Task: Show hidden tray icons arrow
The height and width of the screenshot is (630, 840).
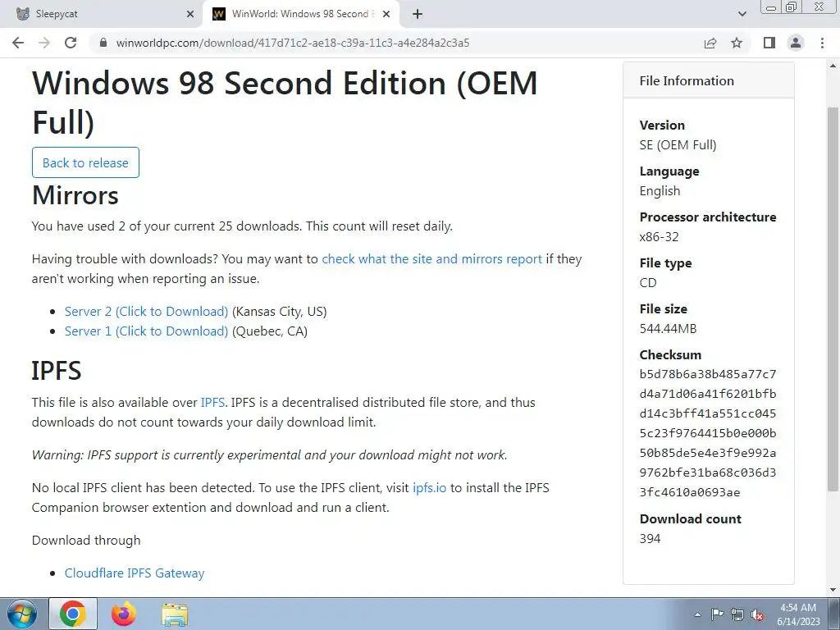Action: click(x=697, y=615)
